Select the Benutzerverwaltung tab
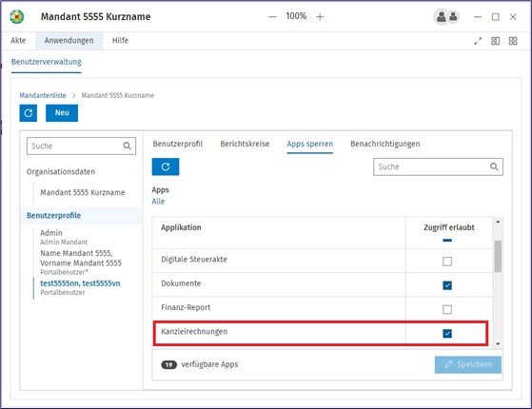Image resolution: width=532 pixels, height=409 pixels. (47, 62)
